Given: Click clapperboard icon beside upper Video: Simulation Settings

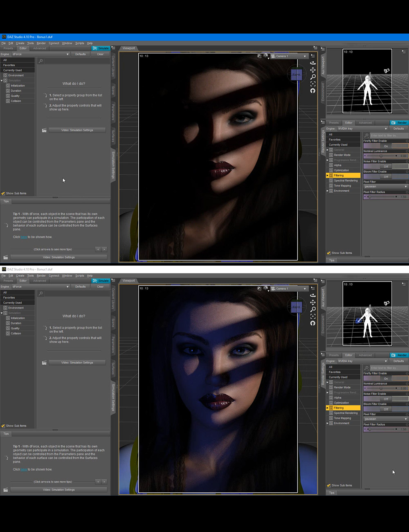Looking at the screenshot, I should coord(44,130).
